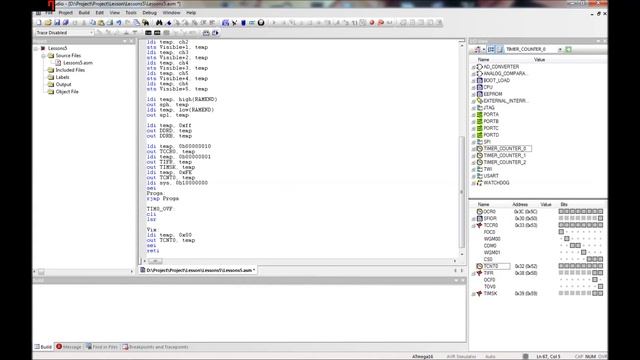
Task: Expand the AD_CONVERTER node
Action: [x=473, y=67]
